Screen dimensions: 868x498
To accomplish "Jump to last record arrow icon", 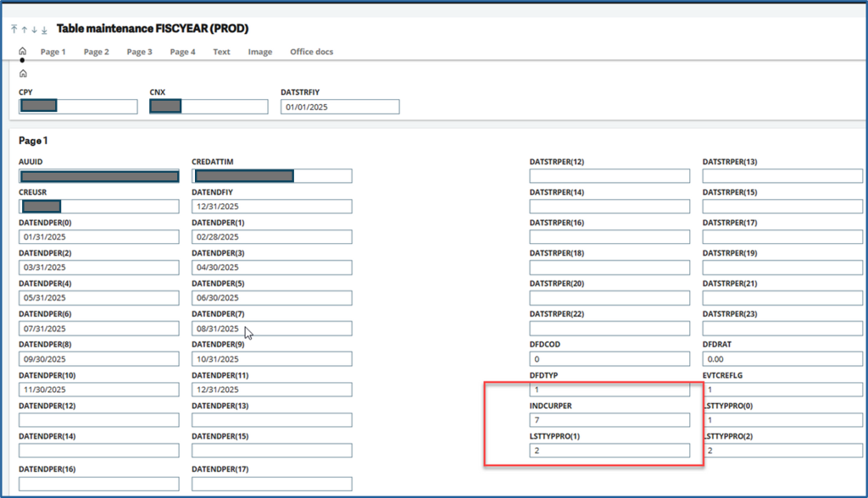I will 45,30.
